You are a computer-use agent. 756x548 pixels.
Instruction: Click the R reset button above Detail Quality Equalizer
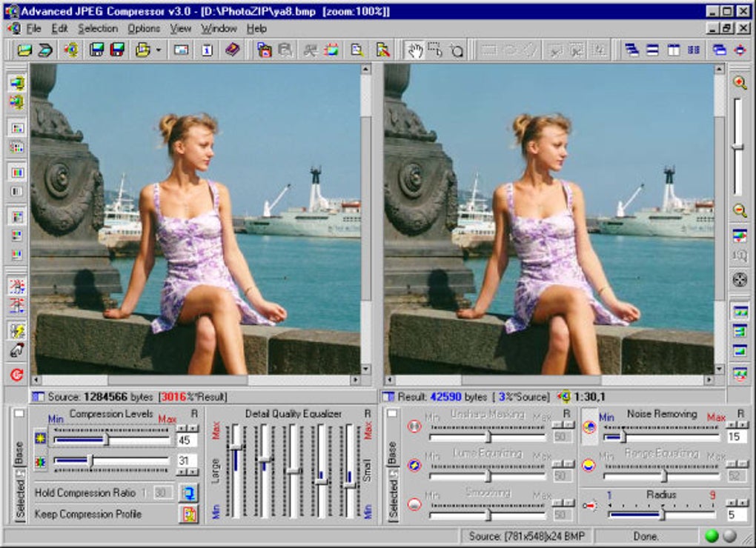coord(367,413)
